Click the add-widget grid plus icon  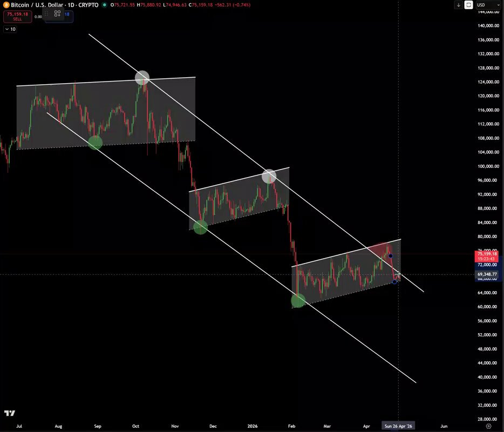[x=57, y=13]
